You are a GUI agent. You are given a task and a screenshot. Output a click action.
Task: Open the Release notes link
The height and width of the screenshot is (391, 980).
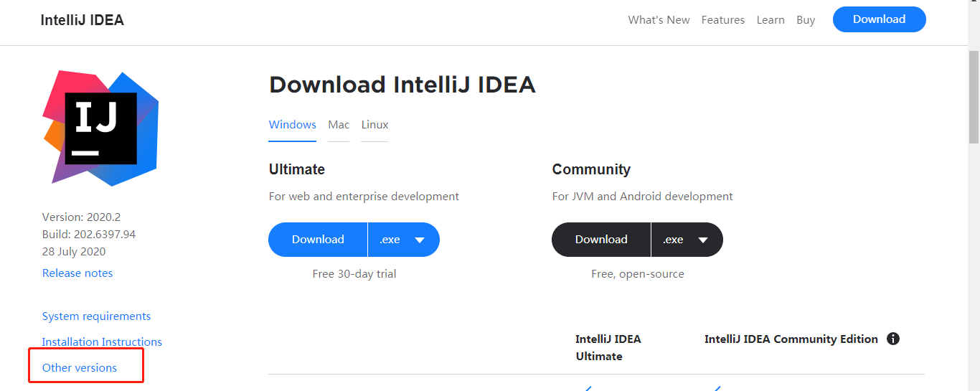pyautogui.click(x=77, y=273)
